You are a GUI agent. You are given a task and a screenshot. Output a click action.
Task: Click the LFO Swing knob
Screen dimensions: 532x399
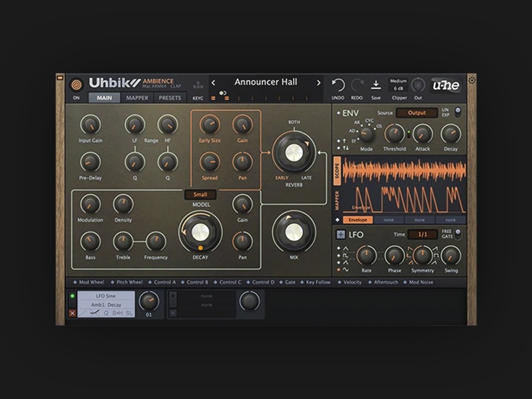pyautogui.click(x=451, y=255)
